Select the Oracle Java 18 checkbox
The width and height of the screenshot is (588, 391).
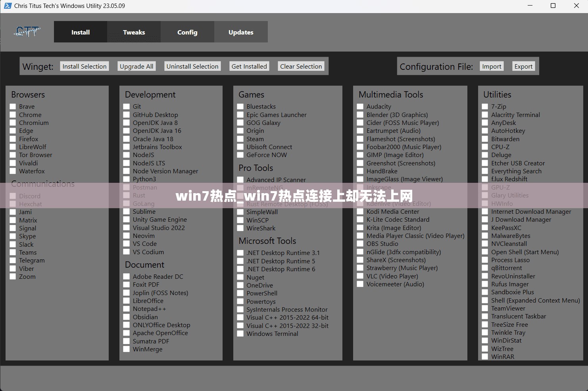pos(127,139)
